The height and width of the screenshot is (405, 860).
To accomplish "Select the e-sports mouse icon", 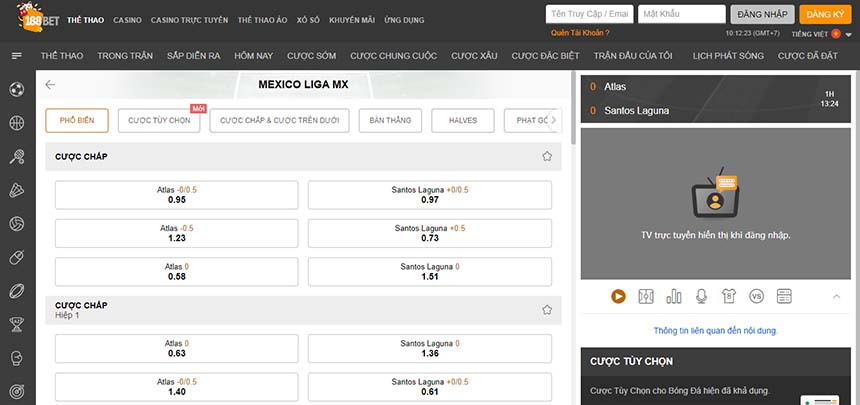I will [17, 257].
